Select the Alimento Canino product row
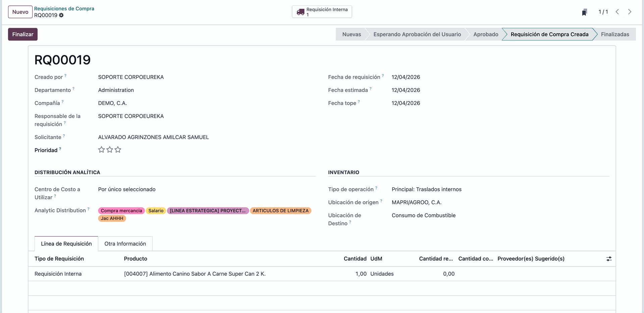Image resolution: width=644 pixels, height=313 pixels. tap(195, 274)
